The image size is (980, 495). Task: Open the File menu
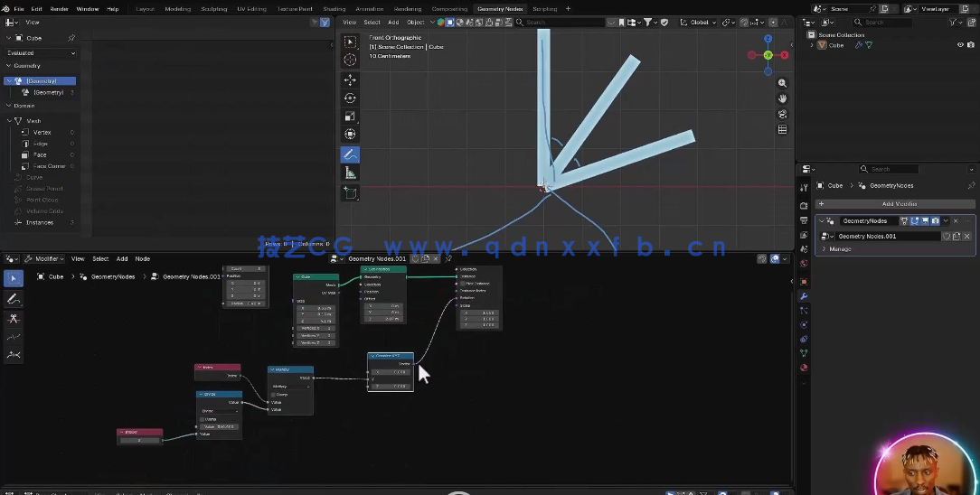19,9
